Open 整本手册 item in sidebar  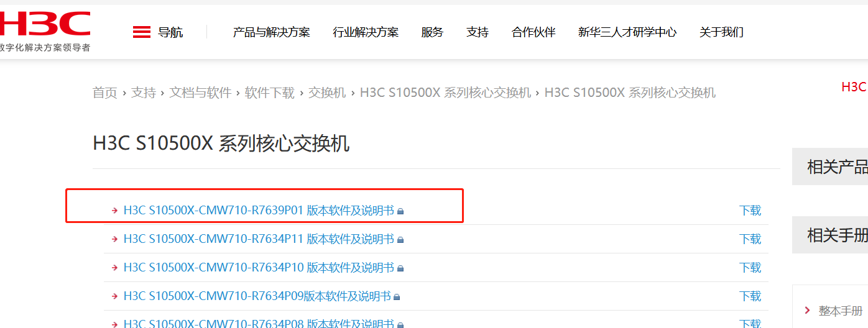coord(841,311)
